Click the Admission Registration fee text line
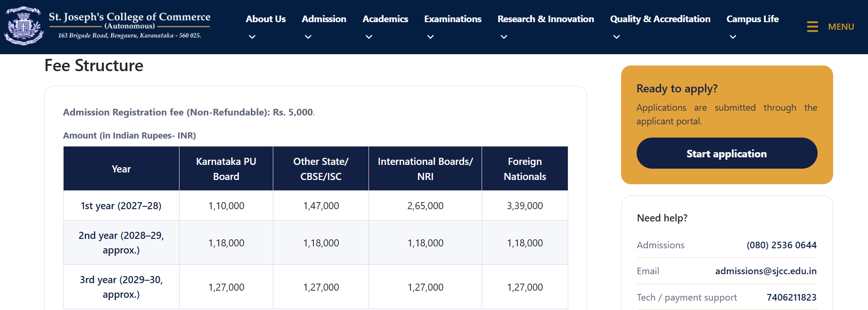 click(x=189, y=112)
